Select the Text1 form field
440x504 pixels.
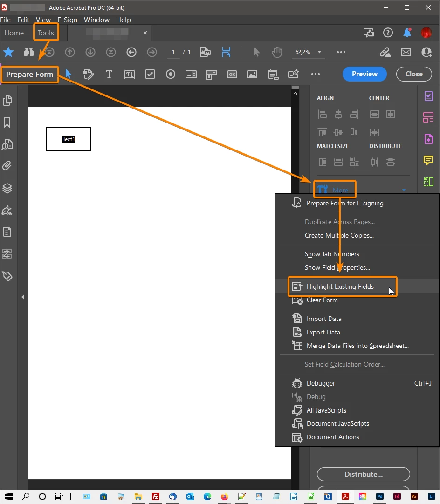click(69, 139)
